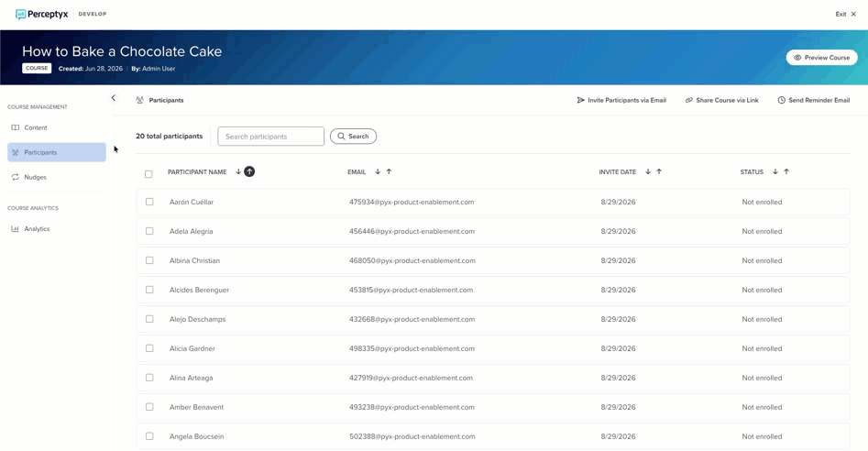Exit the course editor

846,14
